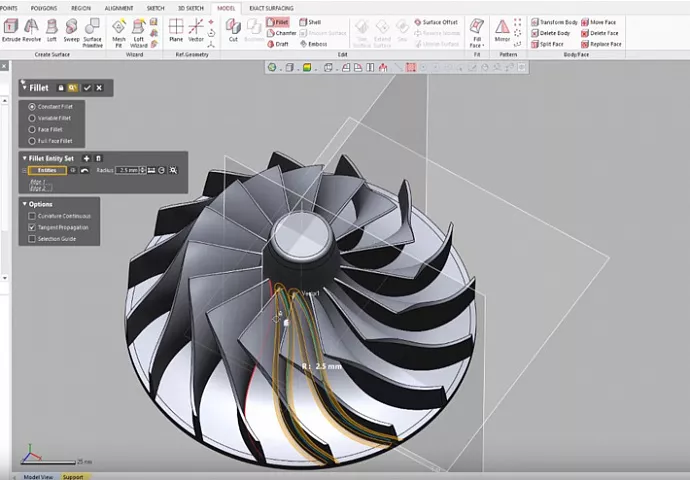Open the EXACT SURFACING ribbon tab

click(271, 8)
